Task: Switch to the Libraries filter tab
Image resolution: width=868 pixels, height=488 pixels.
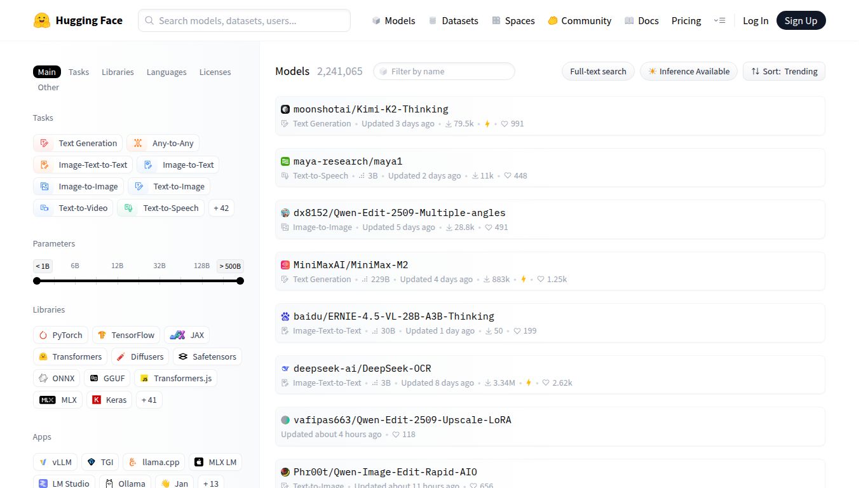Action: coord(118,72)
